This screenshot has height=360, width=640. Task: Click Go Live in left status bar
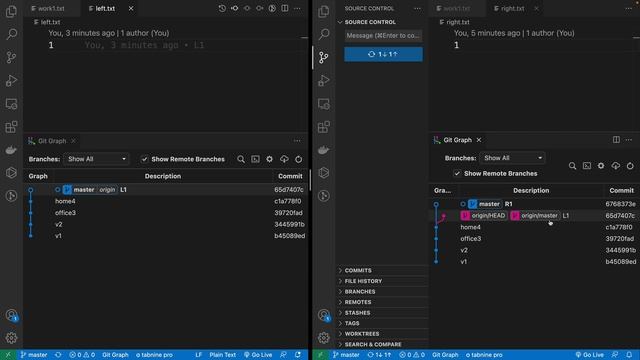(258, 355)
